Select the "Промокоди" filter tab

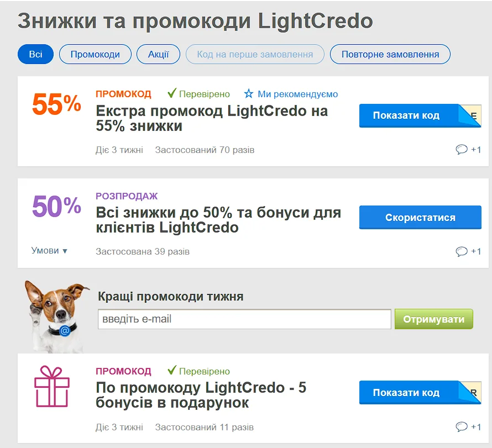95,54
